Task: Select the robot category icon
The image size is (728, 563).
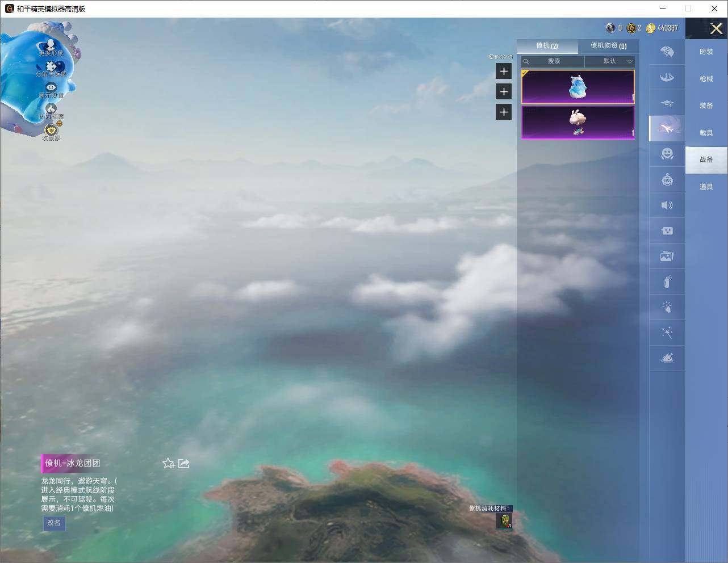Action: (x=667, y=180)
